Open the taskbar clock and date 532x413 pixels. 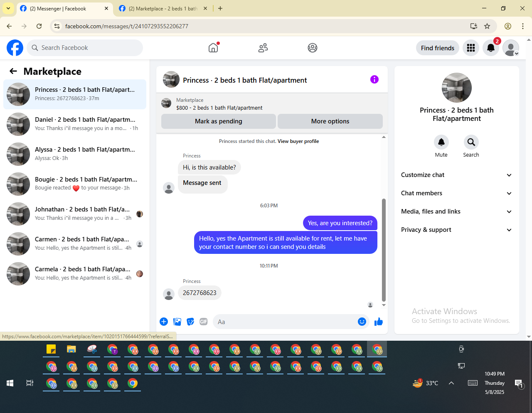coord(495,383)
